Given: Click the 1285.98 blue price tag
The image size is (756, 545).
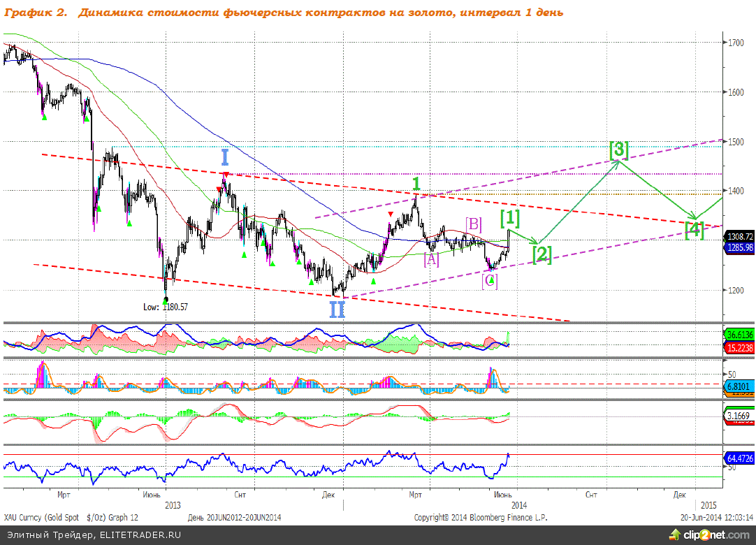Looking at the screenshot, I should 739,247.
